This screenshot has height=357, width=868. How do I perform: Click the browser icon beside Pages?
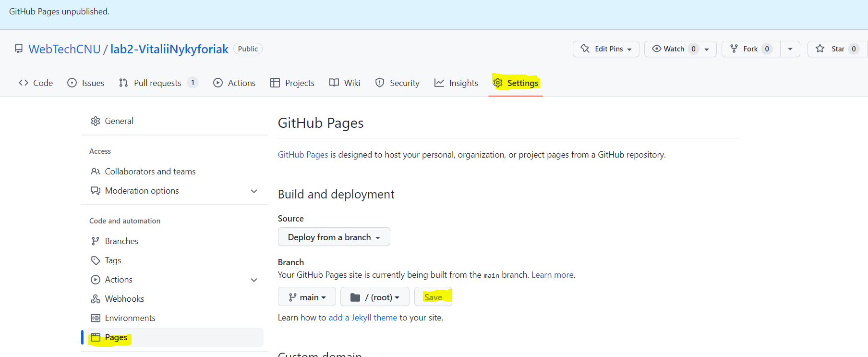96,337
